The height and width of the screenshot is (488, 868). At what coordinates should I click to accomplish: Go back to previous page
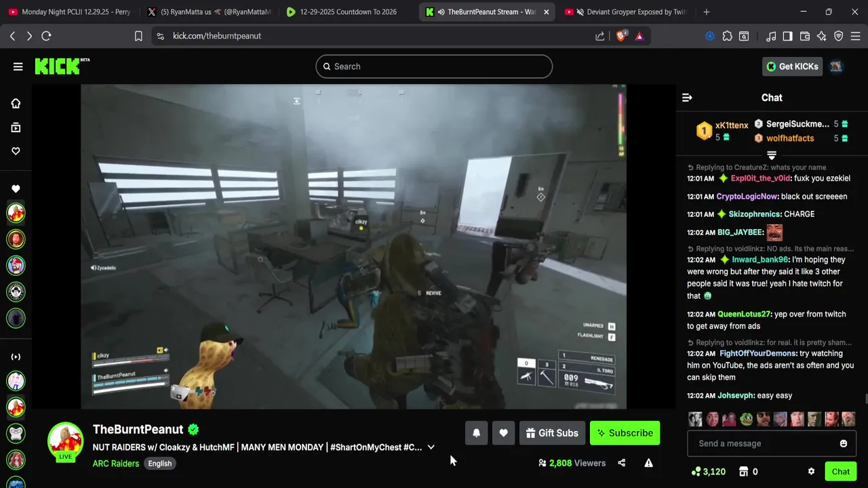[x=12, y=36]
